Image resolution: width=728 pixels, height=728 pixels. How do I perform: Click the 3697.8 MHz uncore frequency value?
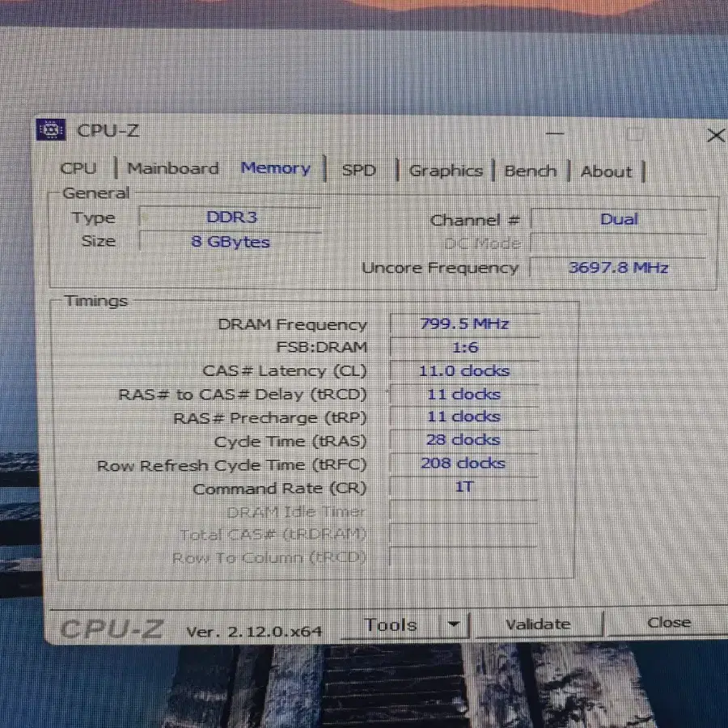point(618,268)
